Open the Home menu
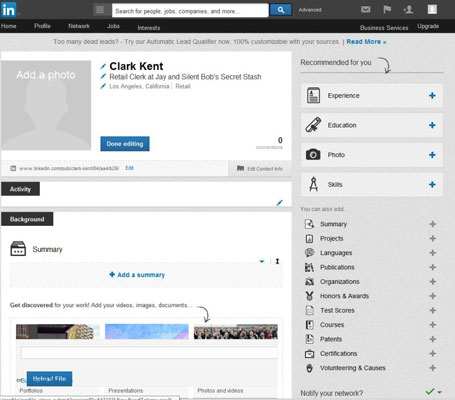455x400 pixels. (x=8, y=26)
